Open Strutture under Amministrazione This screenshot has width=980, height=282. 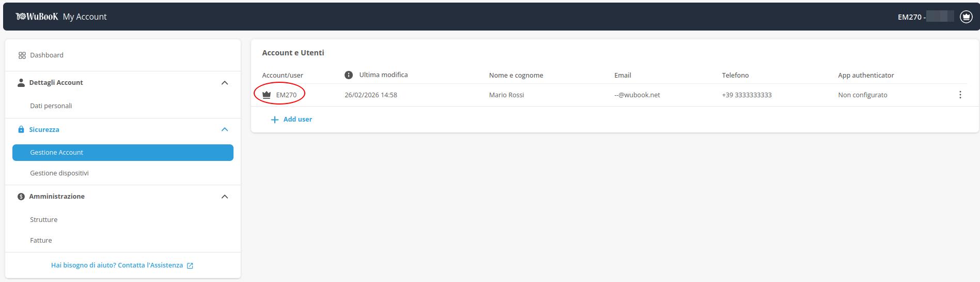point(44,219)
